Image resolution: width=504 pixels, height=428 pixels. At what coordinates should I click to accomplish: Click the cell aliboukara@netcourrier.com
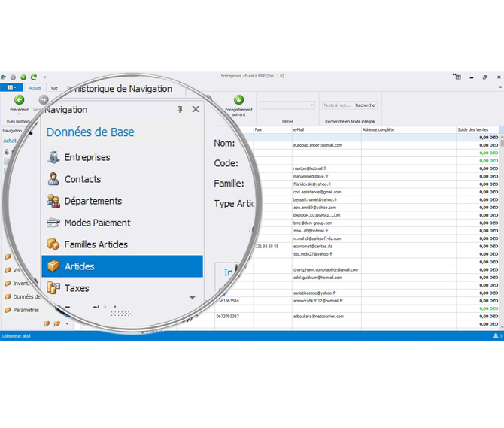(326, 317)
